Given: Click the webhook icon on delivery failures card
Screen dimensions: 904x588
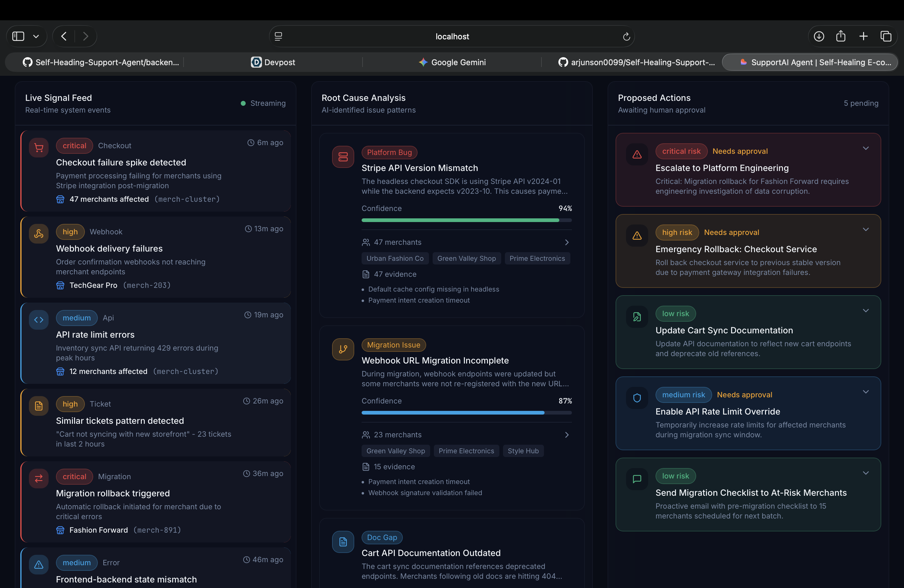Looking at the screenshot, I should 39,234.
